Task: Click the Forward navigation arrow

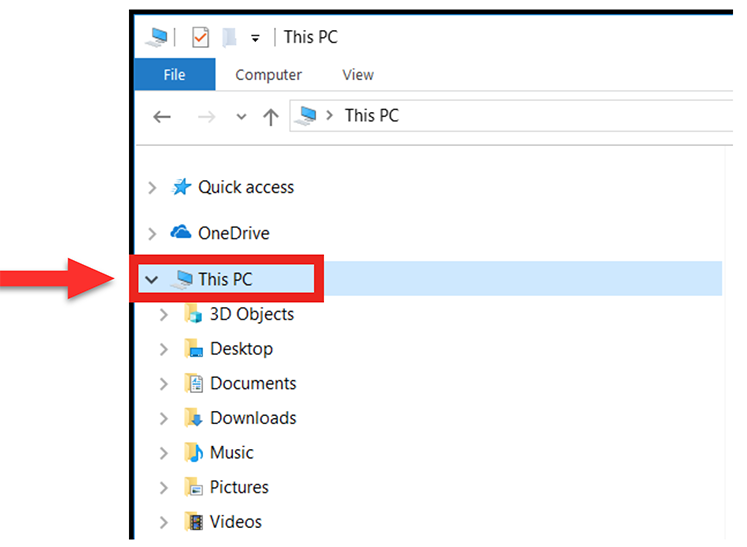Action: tap(206, 116)
